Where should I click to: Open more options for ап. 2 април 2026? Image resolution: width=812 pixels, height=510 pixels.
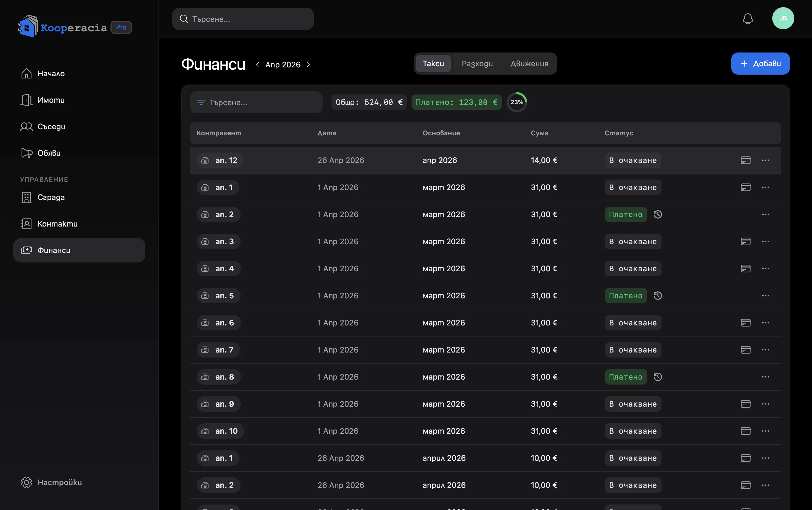(x=765, y=485)
